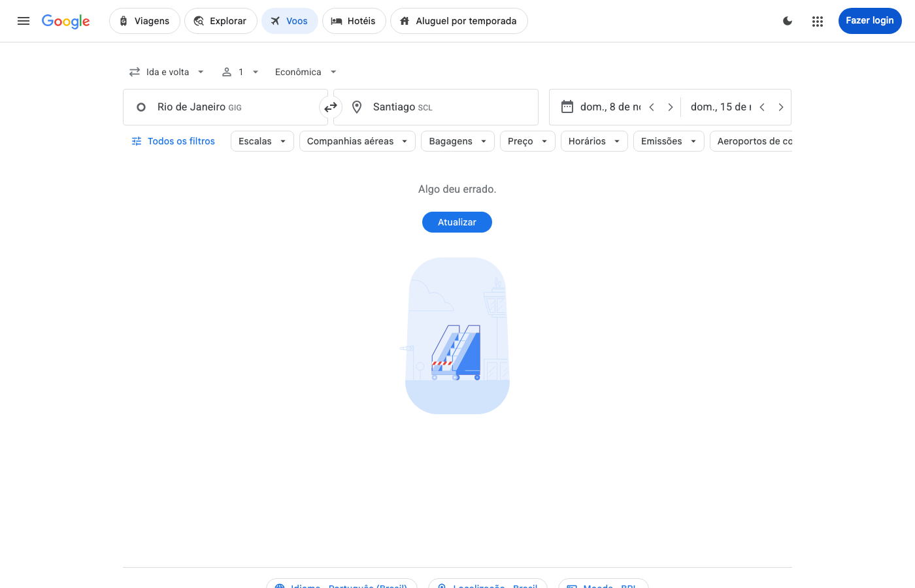The width and height of the screenshot is (915, 588).
Task: Toggle dark theme moon icon
Action: coord(788,21)
